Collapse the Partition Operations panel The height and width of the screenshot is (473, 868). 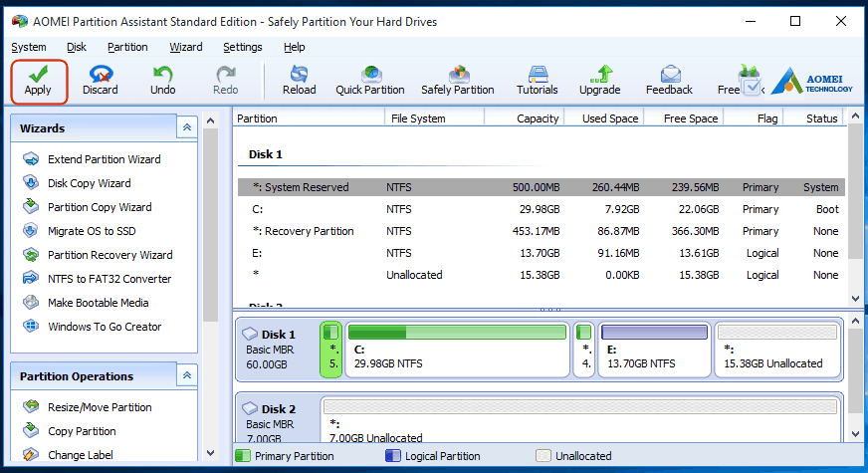coord(187,375)
